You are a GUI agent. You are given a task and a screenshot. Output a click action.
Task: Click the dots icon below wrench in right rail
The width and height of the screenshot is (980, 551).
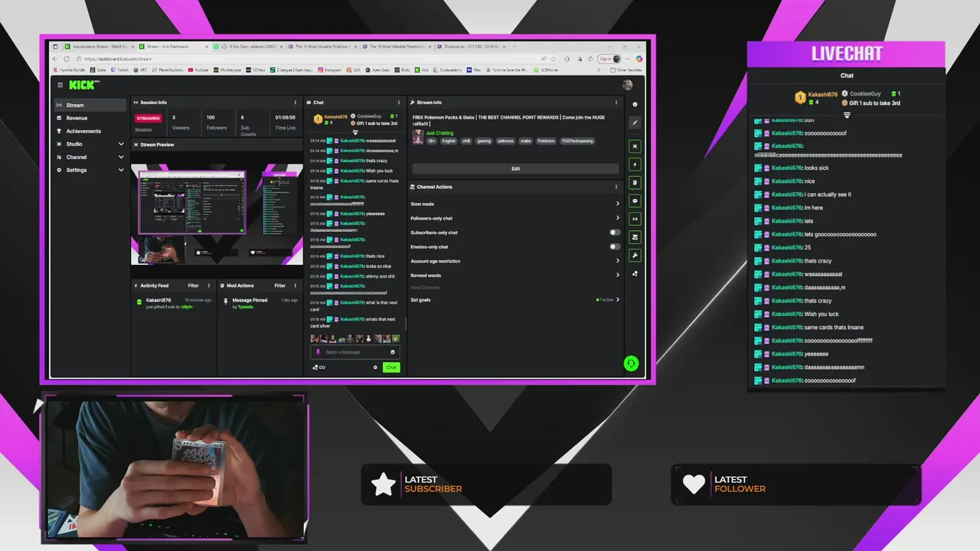(x=635, y=273)
